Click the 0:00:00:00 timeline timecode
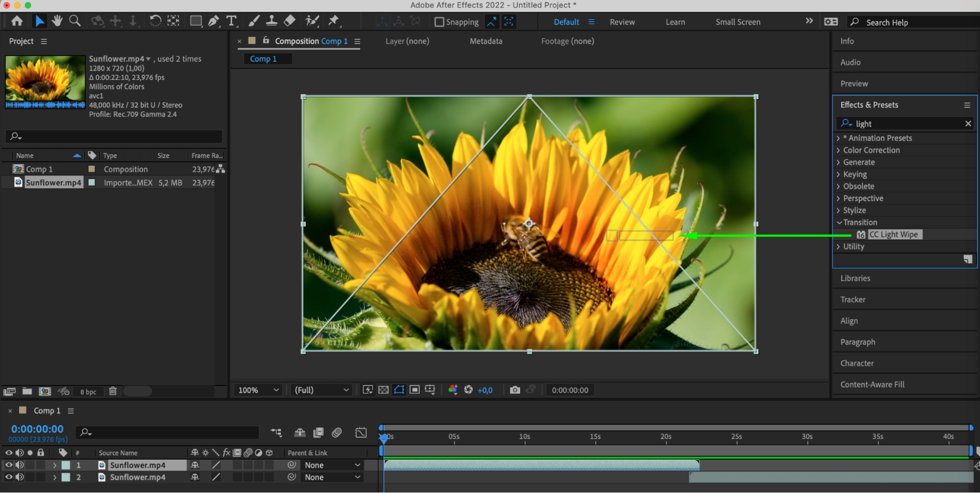Screen dimensions: 980x493 pos(37,429)
